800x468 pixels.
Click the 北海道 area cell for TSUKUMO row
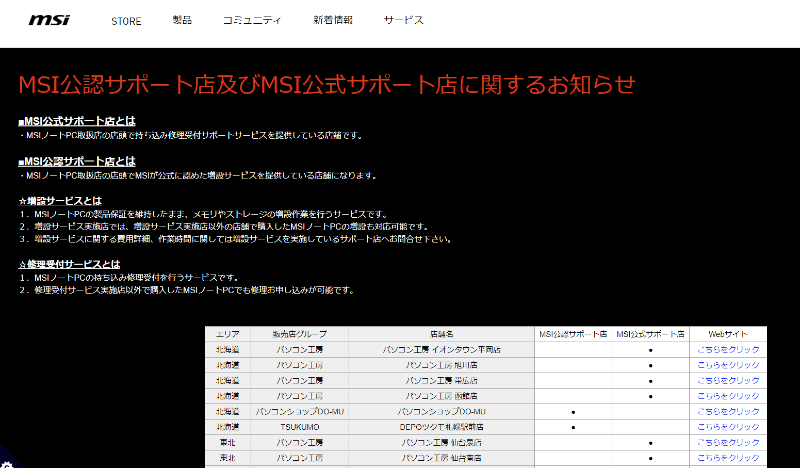click(228, 427)
